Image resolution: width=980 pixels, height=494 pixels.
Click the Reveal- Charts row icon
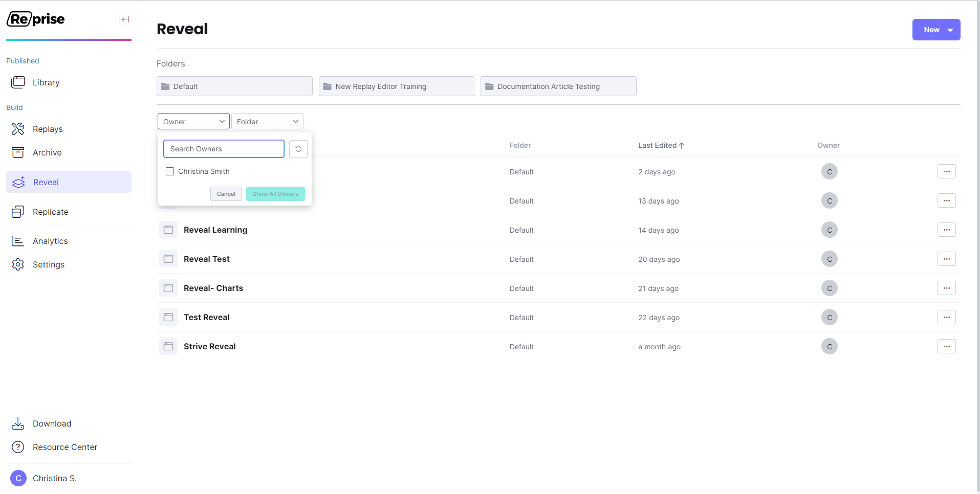[168, 288]
